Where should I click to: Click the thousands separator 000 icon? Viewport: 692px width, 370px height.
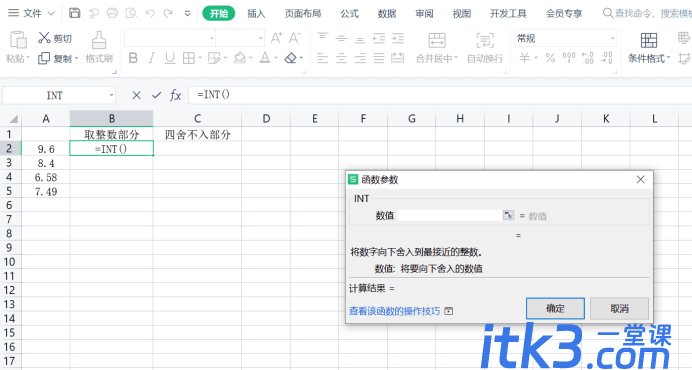(569, 58)
